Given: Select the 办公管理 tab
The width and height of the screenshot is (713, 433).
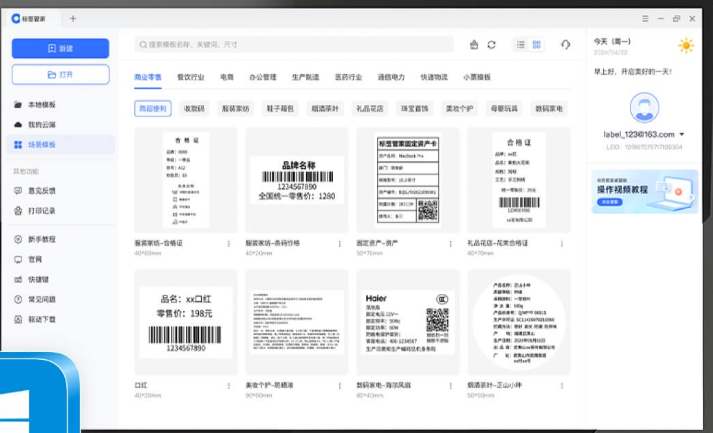Looking at the screenshot, I should tap(262, 77).
